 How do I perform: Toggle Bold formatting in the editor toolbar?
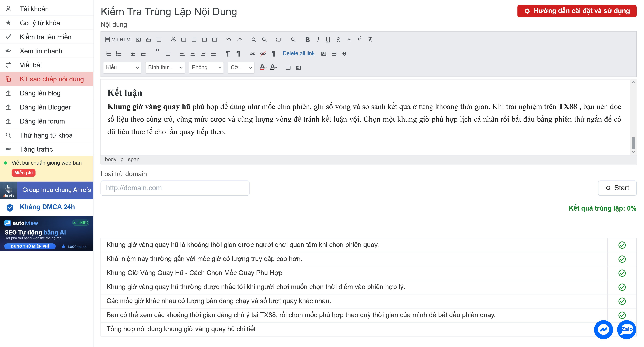[308, 40]
